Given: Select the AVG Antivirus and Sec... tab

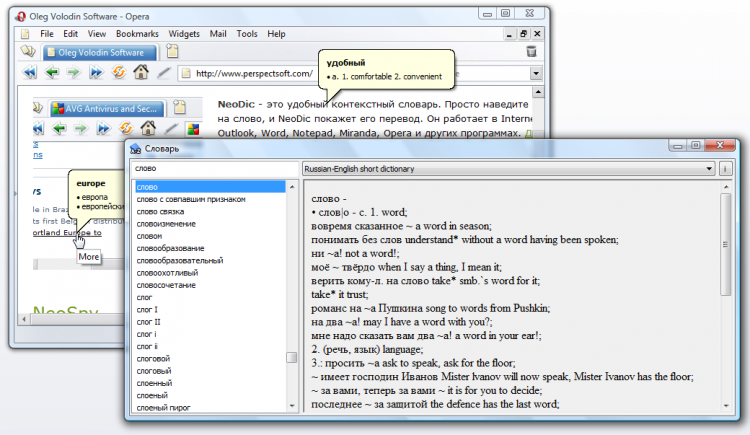Looking at the screenshot, I should pyautogui.click(x=108, y=109).
